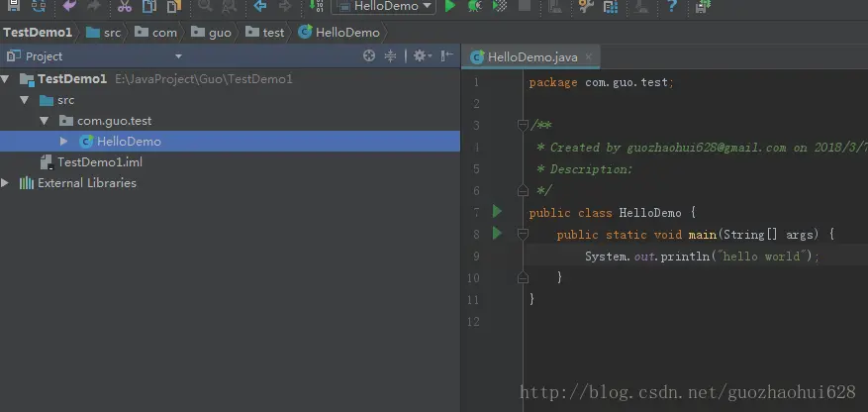
Task: Hide the Project tool window icon
Action: [x=446, y=55]
